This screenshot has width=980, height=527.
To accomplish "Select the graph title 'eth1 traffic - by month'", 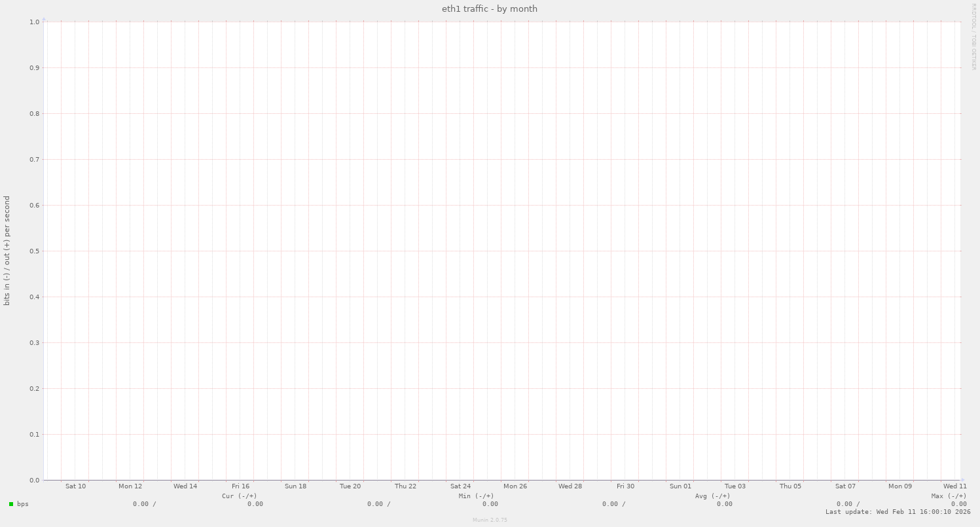I will [x=489, y=9].
